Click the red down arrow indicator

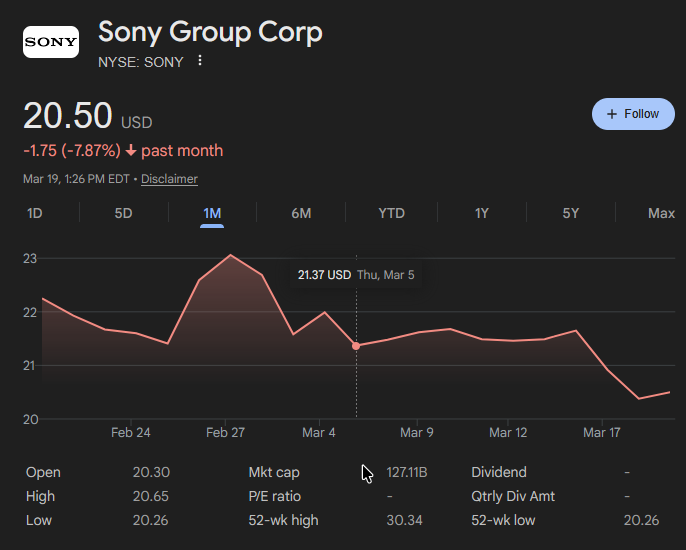pos(131,151)
